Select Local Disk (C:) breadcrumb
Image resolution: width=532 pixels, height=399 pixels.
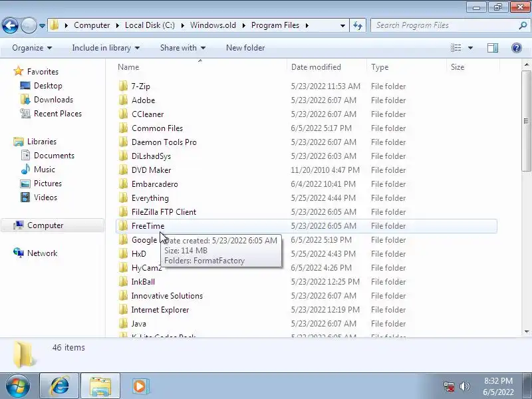(x=150, y=25)
